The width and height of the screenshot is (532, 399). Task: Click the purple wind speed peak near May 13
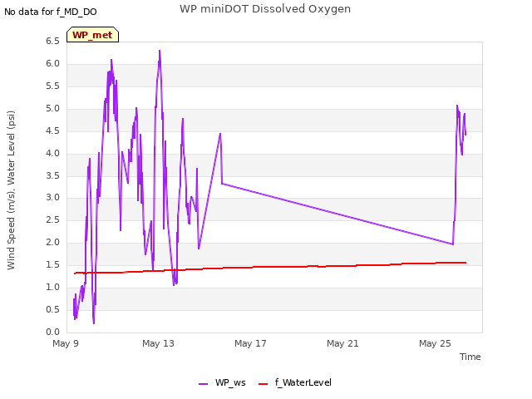(160, 52)
